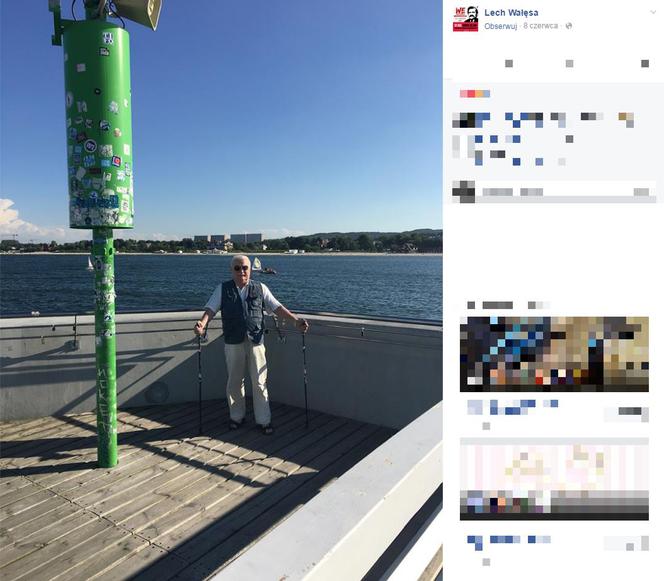664x581 pixels.
Task: Click the first pixelated action icon under header
Action: click(x=509, y=64)
